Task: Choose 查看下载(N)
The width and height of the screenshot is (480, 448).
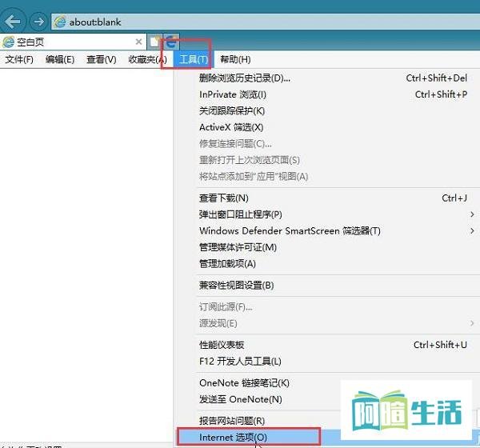Action: point(327,198)
